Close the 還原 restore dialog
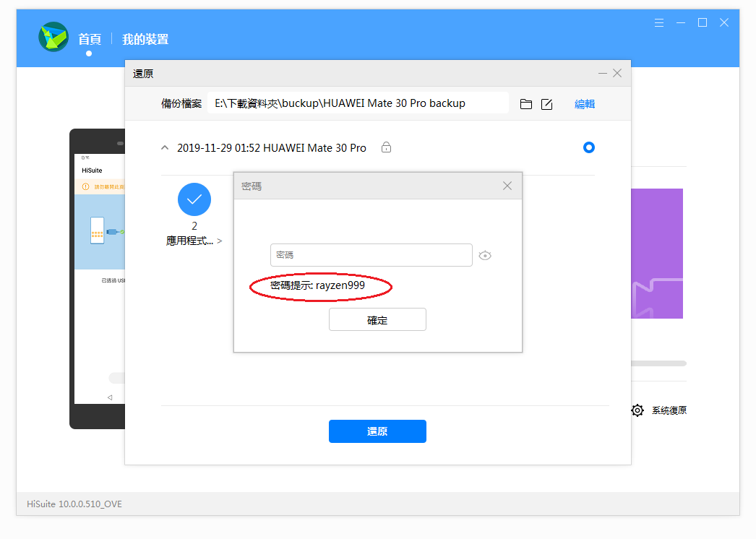756x539 pixels. (x=617, y=73)
